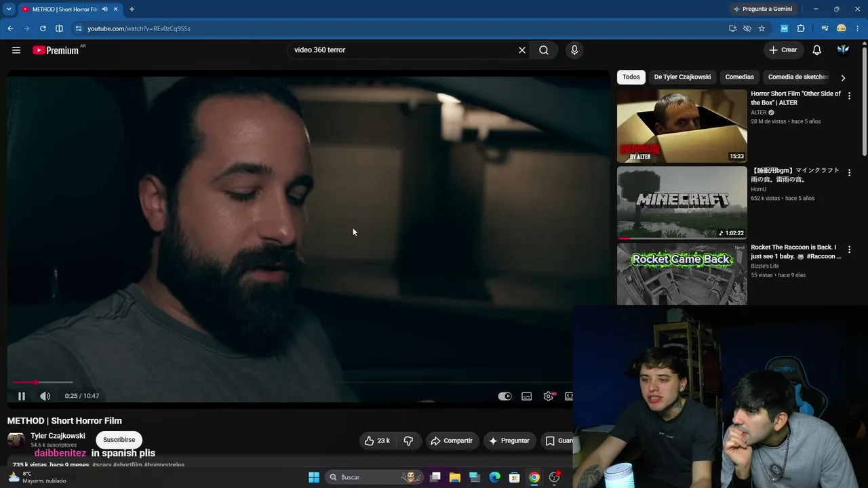This screenshot has width=868, height=488.
Task: Open Chrome three-dot menu
Action: [858, 28]
